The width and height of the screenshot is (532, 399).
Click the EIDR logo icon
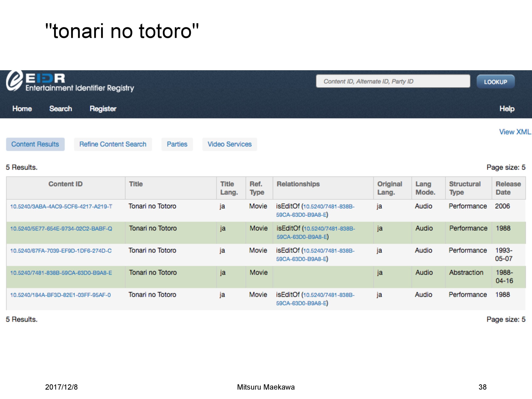(x=14, y=81)
